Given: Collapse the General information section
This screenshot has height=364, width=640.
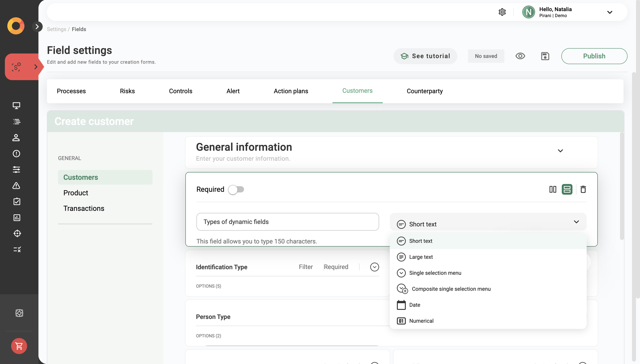Looking at the screenshot, I should click(560, 151).
